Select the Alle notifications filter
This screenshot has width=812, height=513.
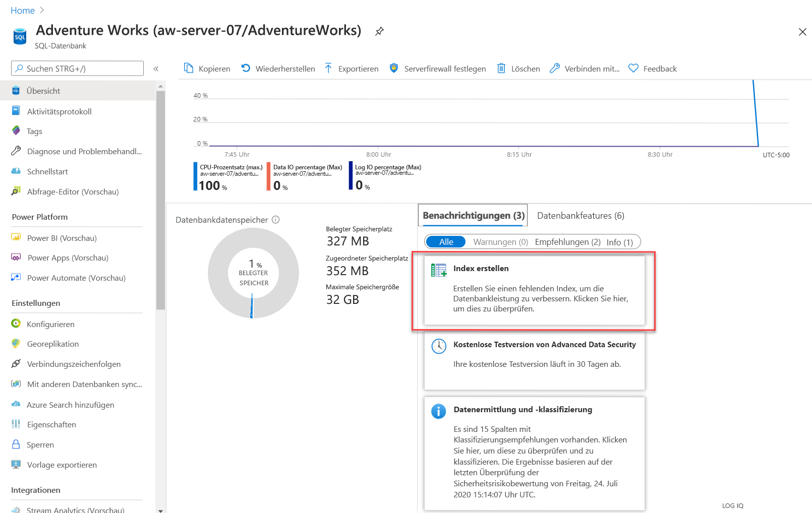point(446,242)
